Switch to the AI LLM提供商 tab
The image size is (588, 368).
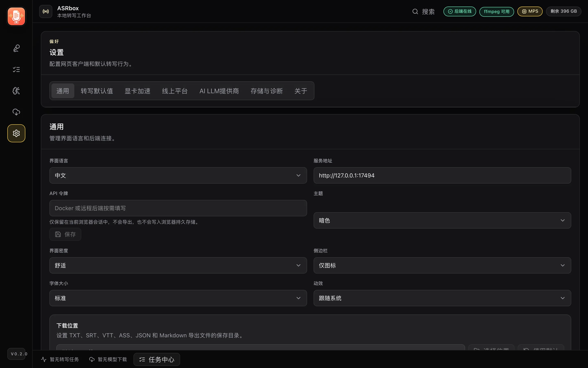point(219,91)
